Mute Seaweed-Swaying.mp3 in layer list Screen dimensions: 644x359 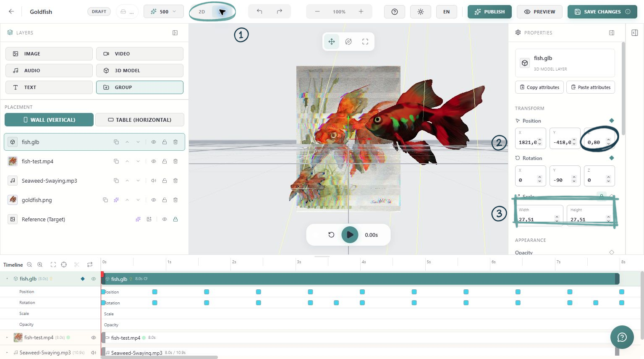click(154, 181)
